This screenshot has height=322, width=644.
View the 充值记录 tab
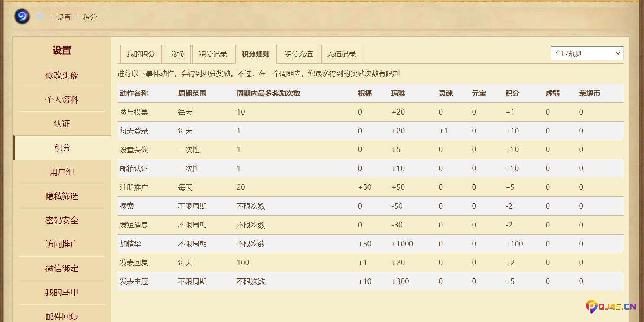point(342,54)
